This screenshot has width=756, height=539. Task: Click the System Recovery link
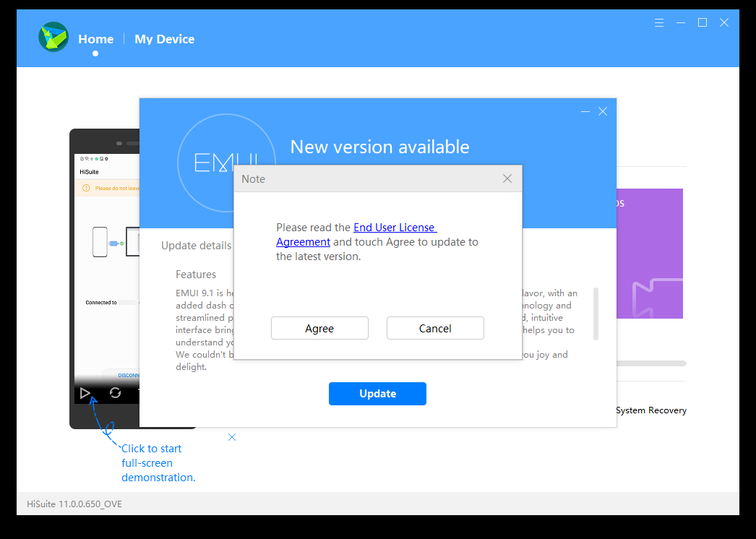click(x=651, y=410)
